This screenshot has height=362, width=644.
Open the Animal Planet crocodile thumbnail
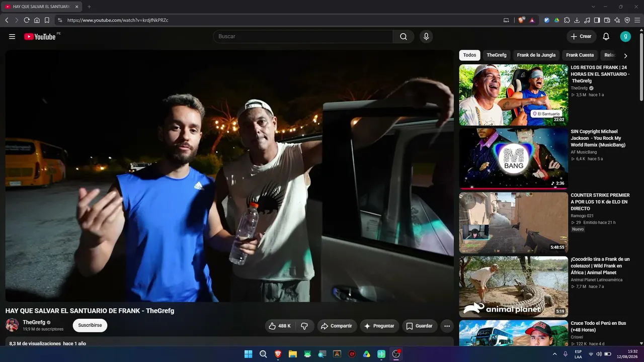coord(514,287)
